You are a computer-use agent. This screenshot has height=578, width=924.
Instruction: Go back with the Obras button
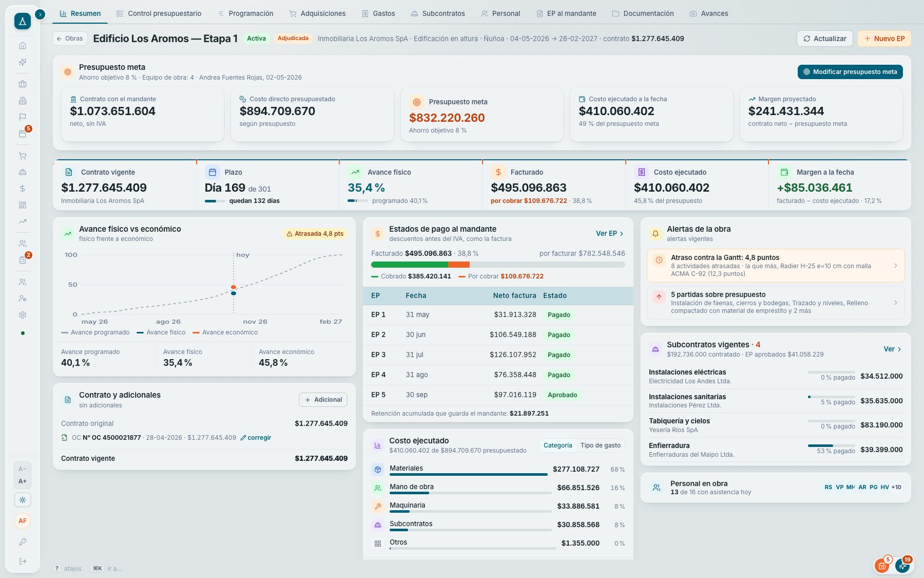[x=70, y=39]
